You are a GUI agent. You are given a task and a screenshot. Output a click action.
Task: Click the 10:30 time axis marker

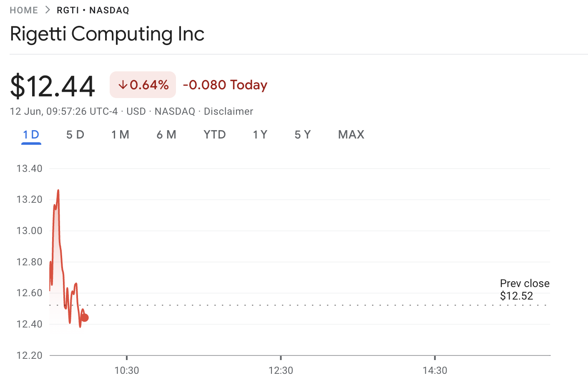click(127, 370)
